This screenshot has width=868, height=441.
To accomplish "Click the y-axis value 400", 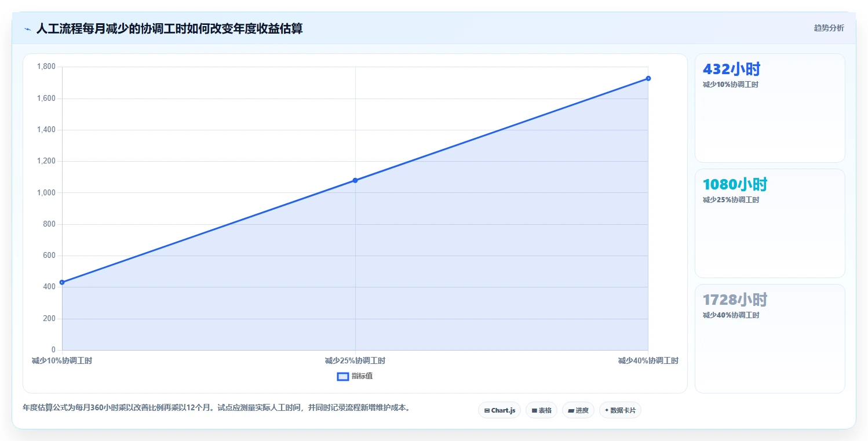I will pos(50,287).
